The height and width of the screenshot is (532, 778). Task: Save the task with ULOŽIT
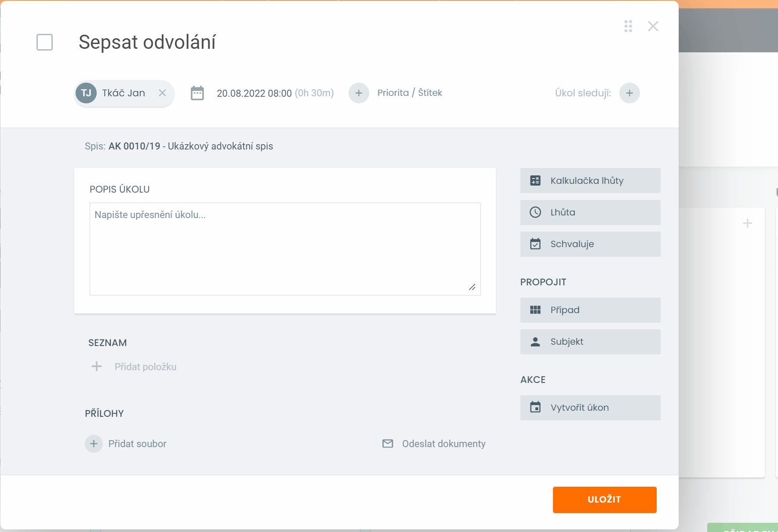(x=604, y=499)
